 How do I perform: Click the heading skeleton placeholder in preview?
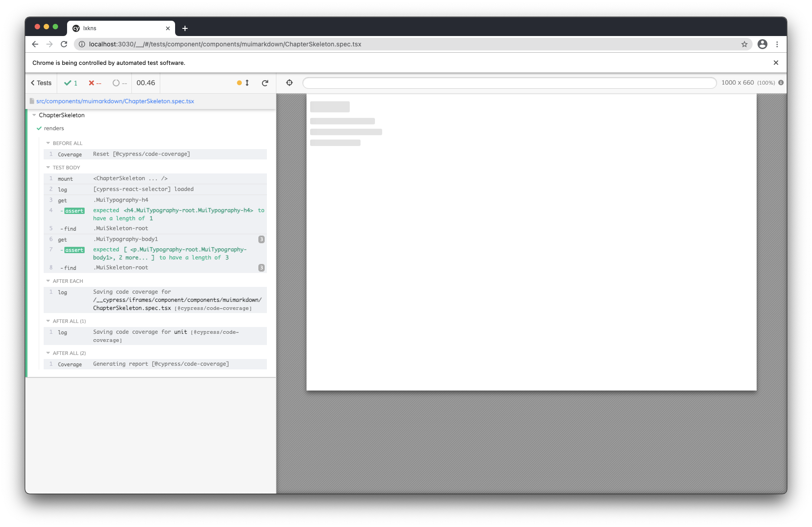tap(330, 107)
